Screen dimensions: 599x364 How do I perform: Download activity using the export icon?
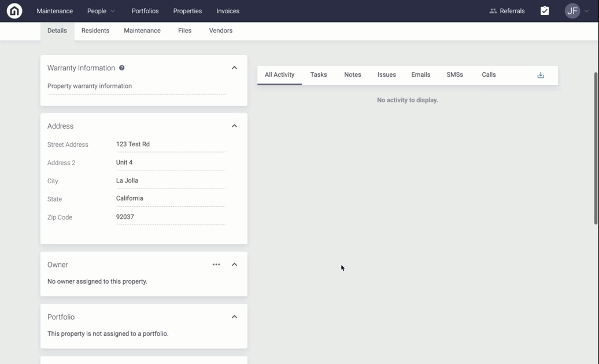tap(541, 75)
